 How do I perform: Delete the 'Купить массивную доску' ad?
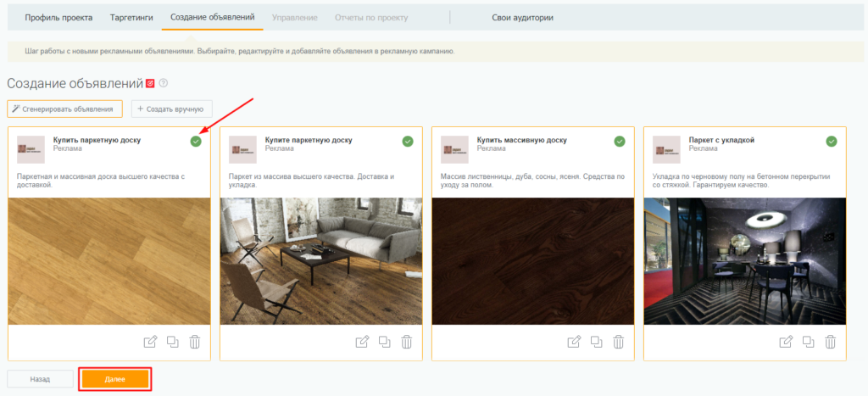click(619, 342)
